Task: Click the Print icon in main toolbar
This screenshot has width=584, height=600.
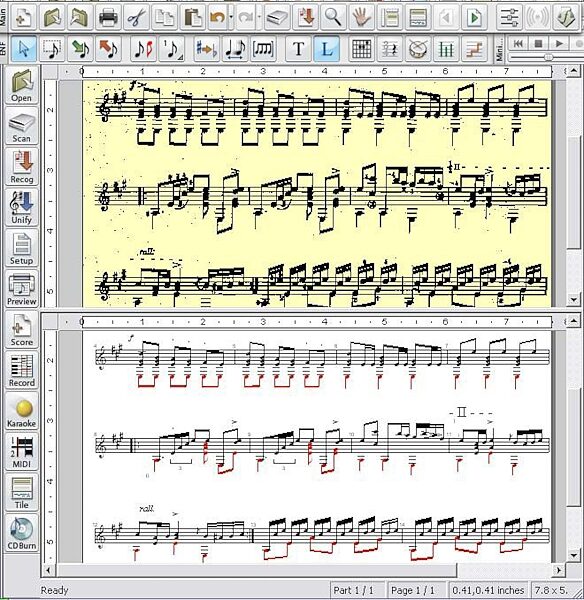Action: pyautogui.click(x=108, y=17)
